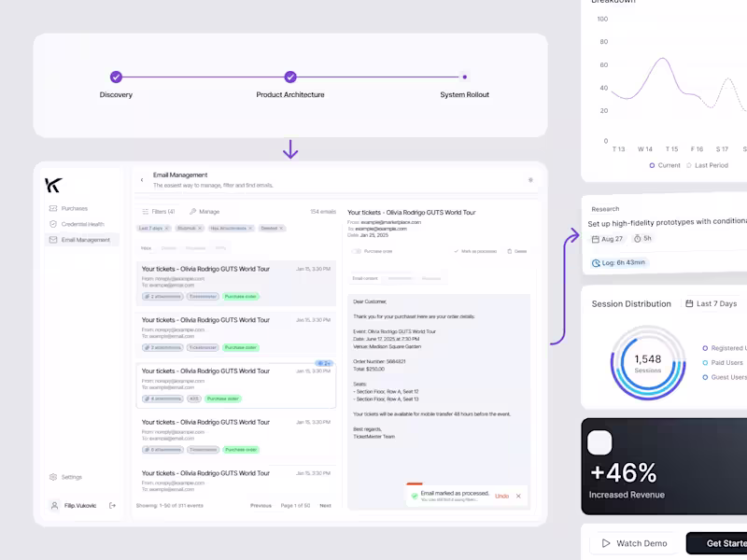Go back with the Email Management chevron
The height and width of the screenshot is (560, 747).
click(142, 180)
